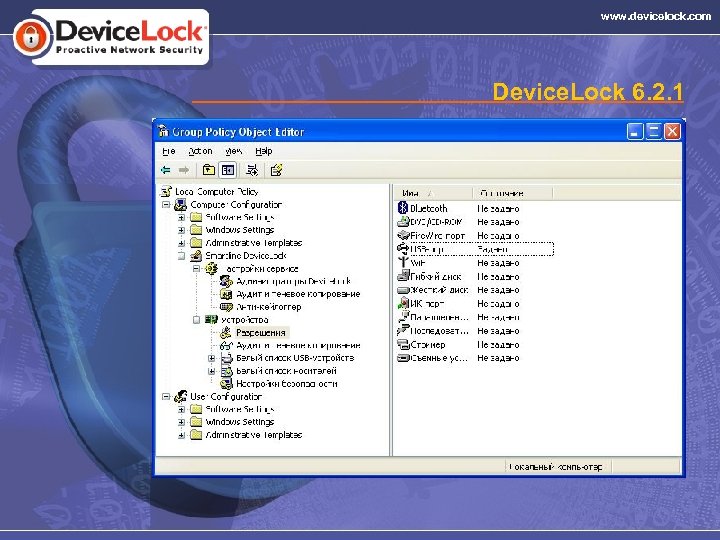Image resolution: width=720 pixels, height=540 pixels.
Task: Select Software Settings label under User Configuration
Action: coord(240,409)
